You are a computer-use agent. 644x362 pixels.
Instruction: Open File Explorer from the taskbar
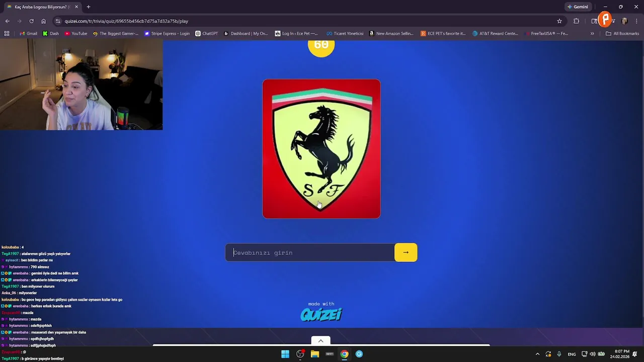(x=315, y=354)
